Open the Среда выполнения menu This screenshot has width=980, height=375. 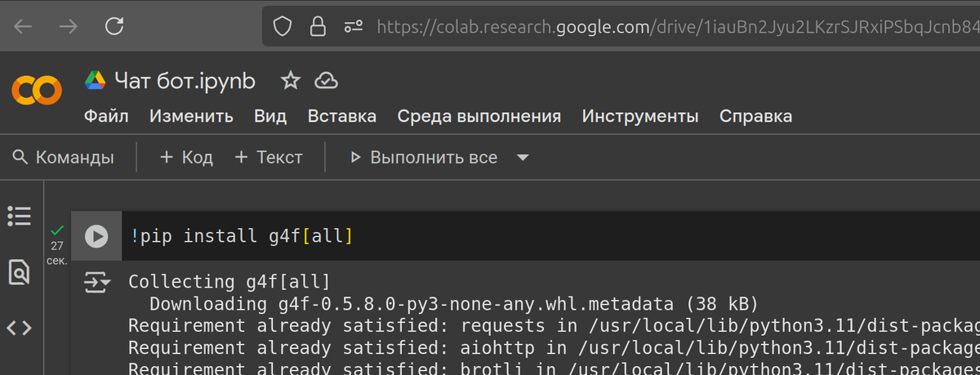(x=479, y=116)
